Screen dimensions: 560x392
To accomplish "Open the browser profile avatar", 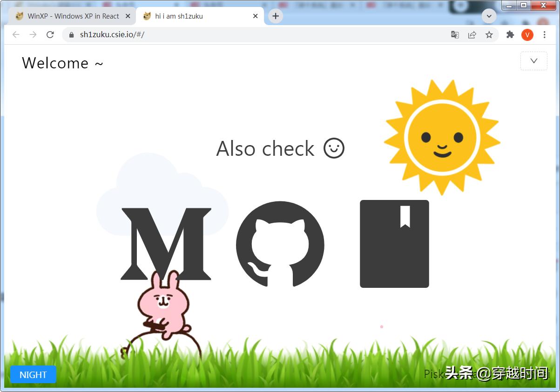I will click(527, 34).
